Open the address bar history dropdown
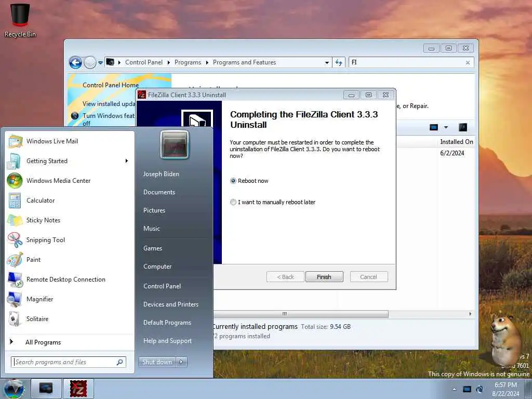The image size is (532, 399). coord(327,62)
